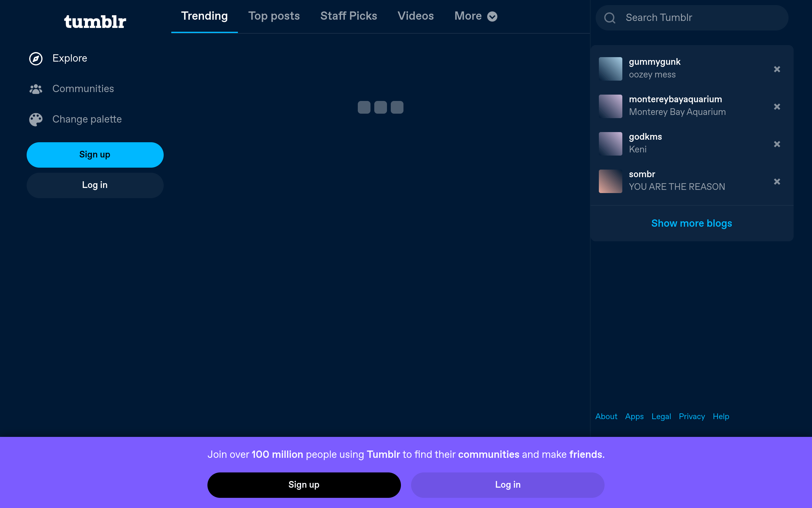Go to the Videos tab
The width and height of the screenshot is (812, 508).
click(416, 16)
